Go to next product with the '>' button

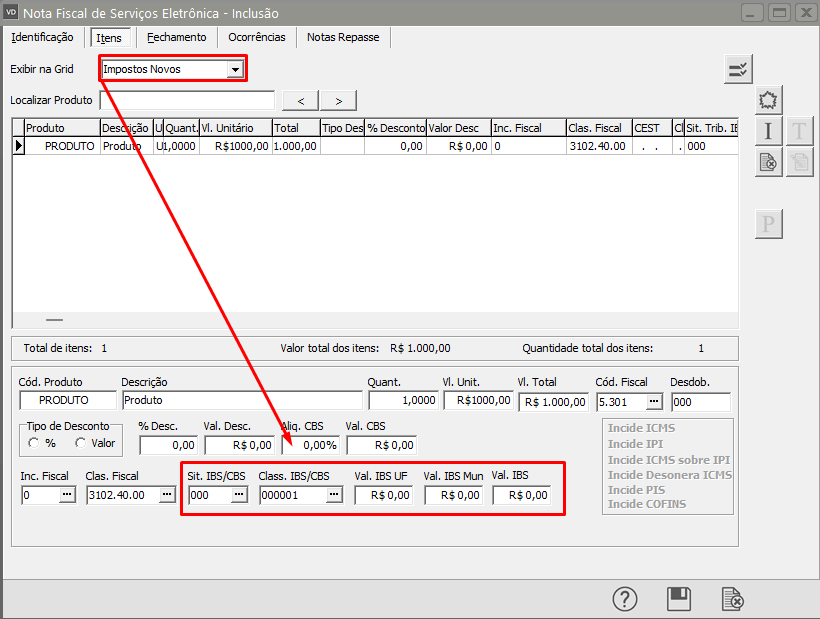pyautogui.click(x=339, y=100)
